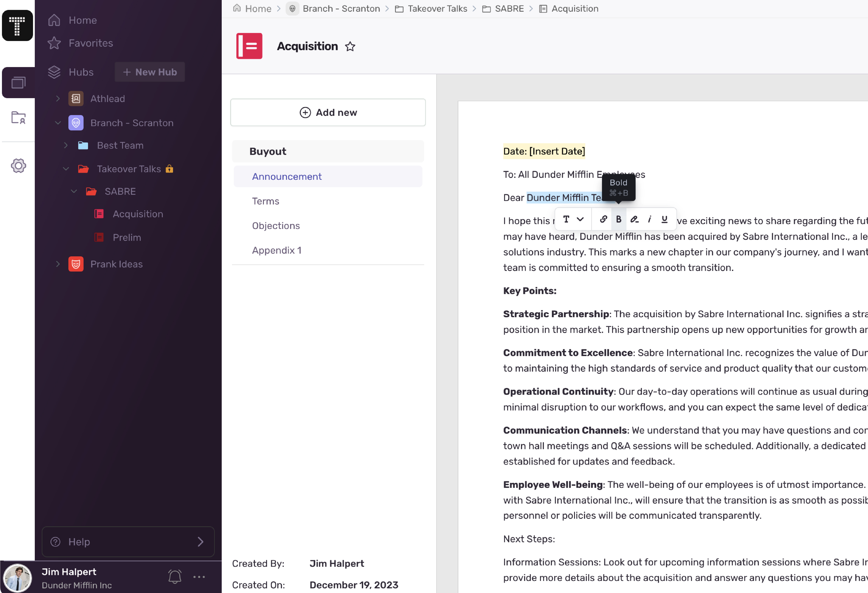Toggle bold on the selected text
Screen dimensions: 868x593
(x=619, y=219)
